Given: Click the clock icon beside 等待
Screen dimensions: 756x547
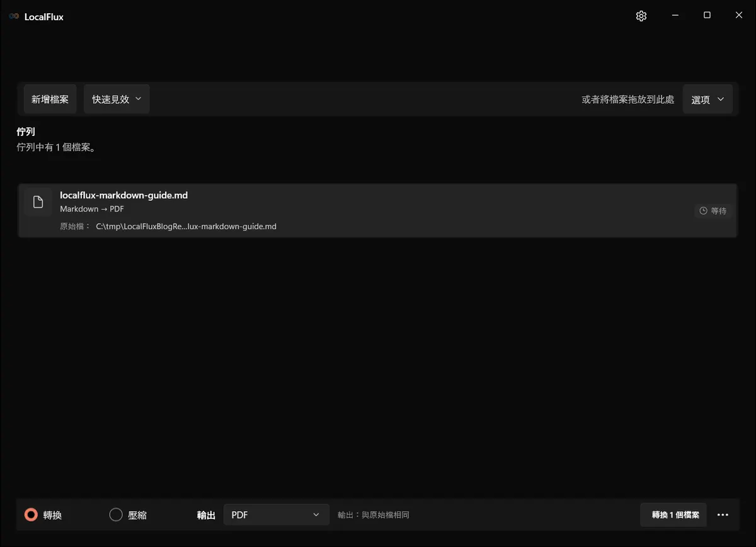Looking at the screenshot, I should pos(703,211).
